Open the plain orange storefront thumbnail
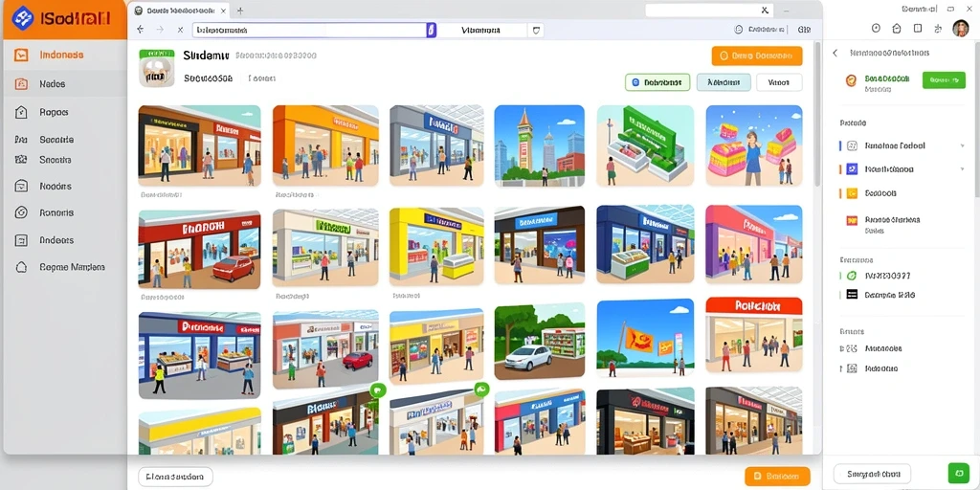This screenshot has width=980, height=490. pyautogui.click(x=325, y=145)
